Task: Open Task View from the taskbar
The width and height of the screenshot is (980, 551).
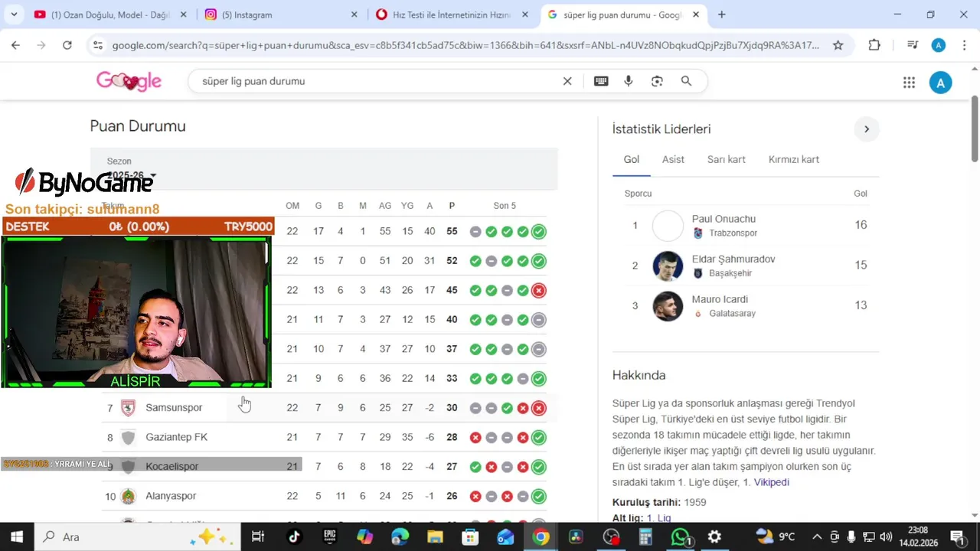Action: coord(258,536)
